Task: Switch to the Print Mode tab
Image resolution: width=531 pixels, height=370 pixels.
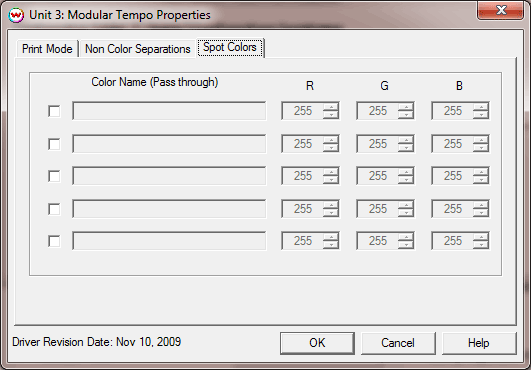Action: (x=47, y=49)
